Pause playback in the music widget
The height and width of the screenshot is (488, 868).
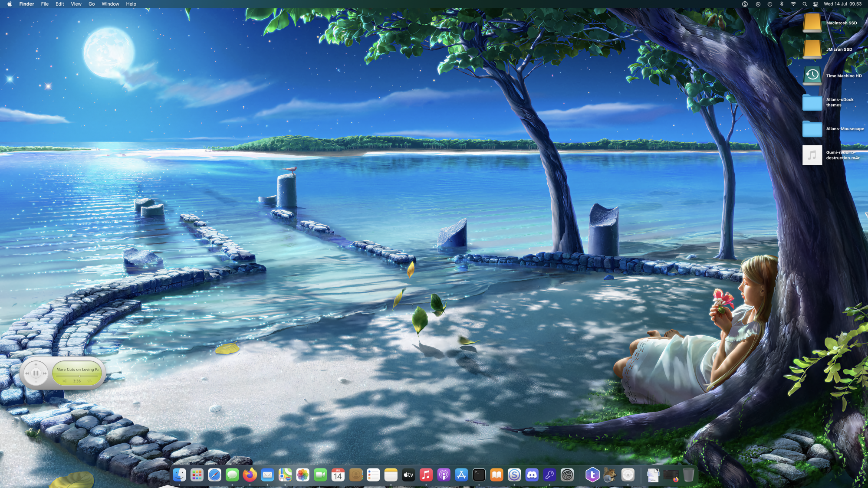(36, 373)
